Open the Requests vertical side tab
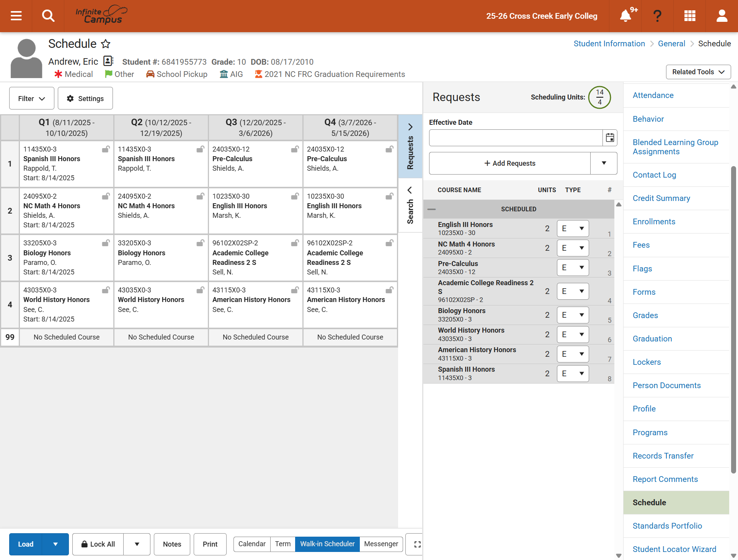738x560 pixels. click(410, 147)
